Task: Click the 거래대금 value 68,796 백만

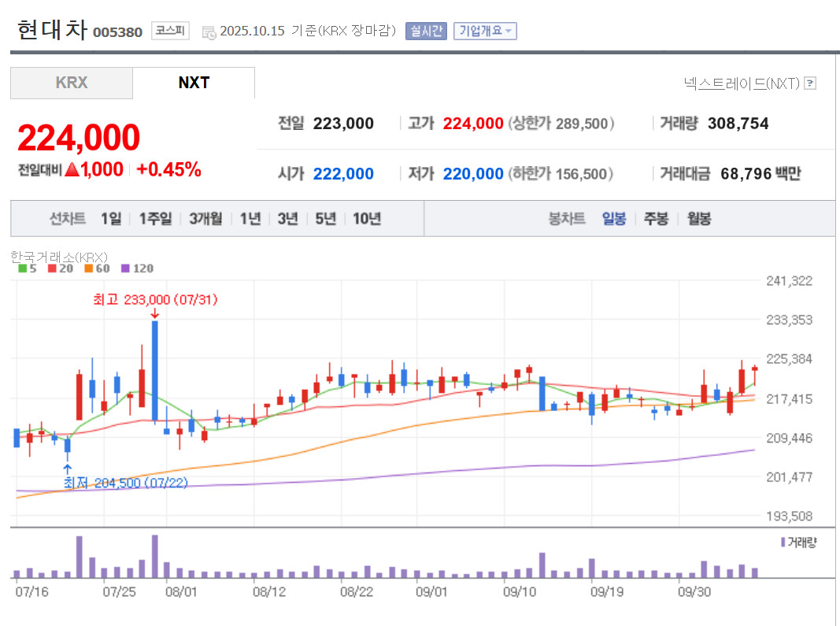Action: pos(760,174)
